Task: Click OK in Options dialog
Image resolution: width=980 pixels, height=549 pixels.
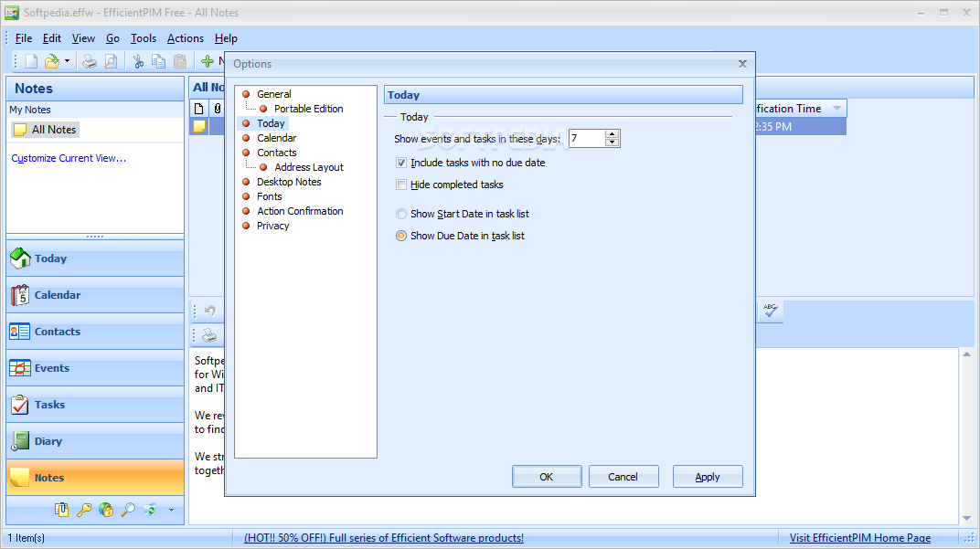Action: [547, 477]
